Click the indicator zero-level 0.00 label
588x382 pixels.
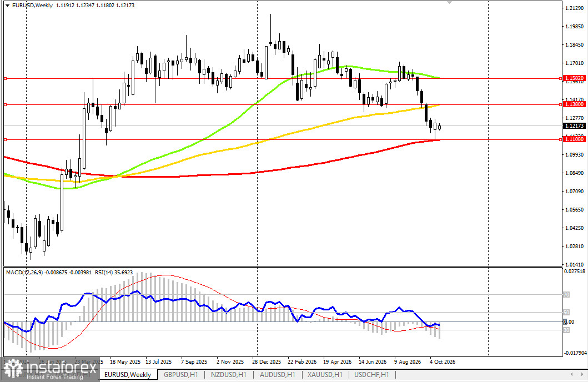[569, 321]
